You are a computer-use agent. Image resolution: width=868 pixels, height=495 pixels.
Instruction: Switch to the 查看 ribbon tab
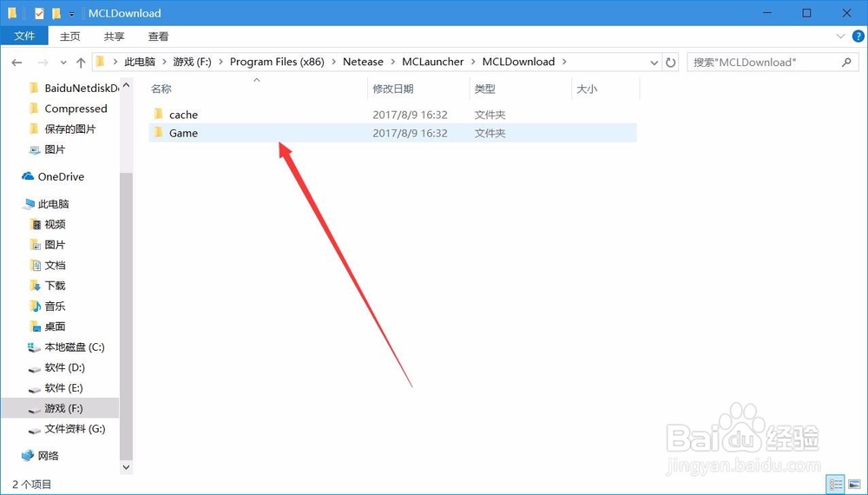158,36
